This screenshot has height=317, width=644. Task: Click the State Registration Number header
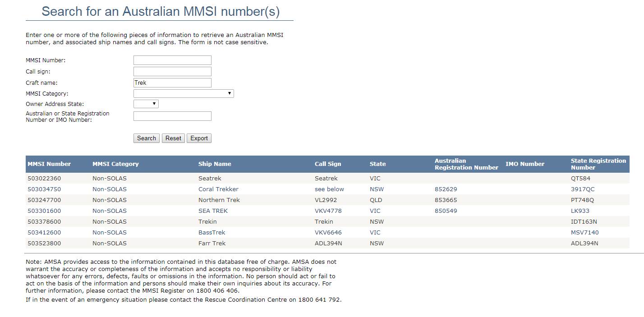click(598, 164)
